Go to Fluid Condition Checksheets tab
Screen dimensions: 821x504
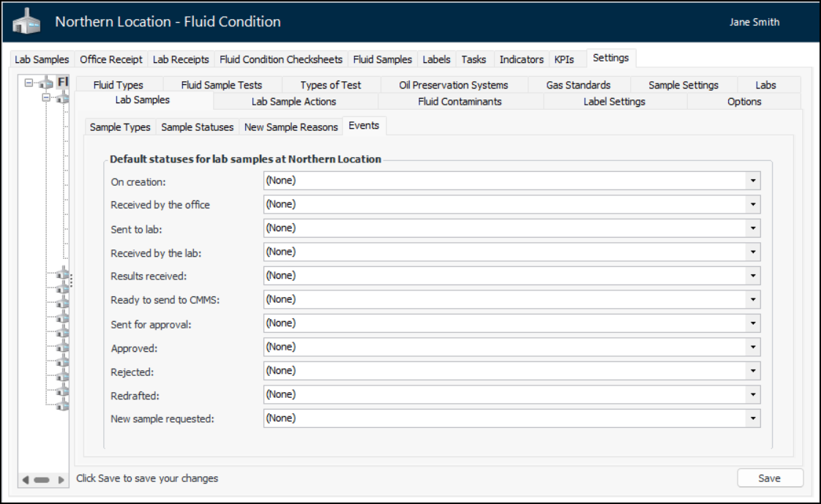click(x=281, y=59)
